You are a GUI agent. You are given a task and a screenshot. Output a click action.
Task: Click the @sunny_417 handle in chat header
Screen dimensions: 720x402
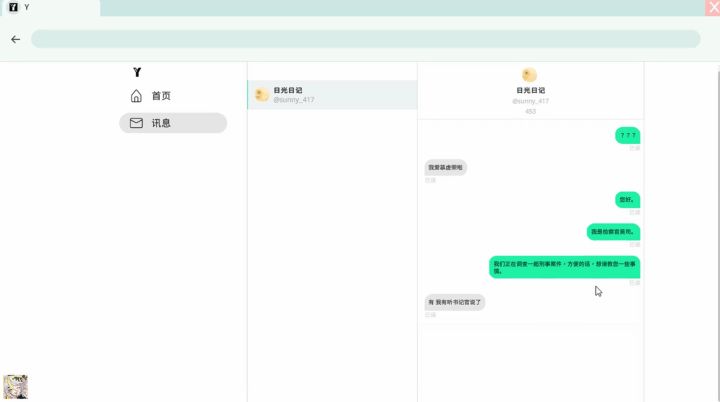[530, 101]
